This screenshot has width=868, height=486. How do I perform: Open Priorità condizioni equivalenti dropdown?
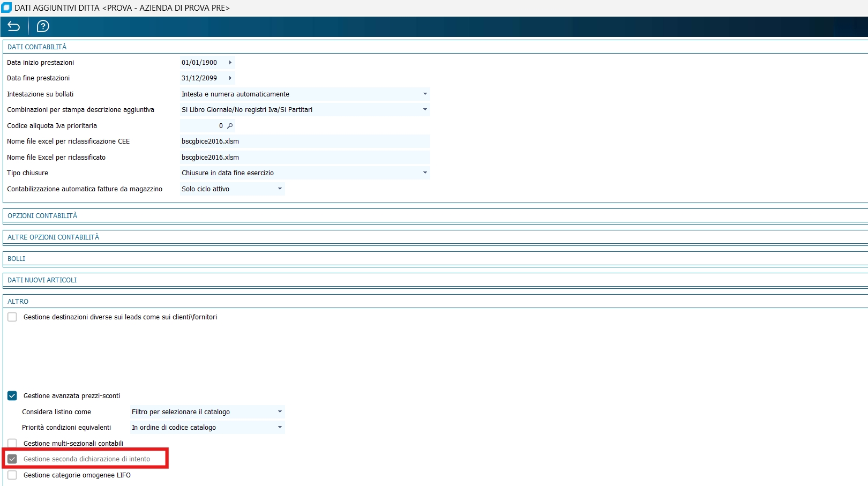pos(207,428)
